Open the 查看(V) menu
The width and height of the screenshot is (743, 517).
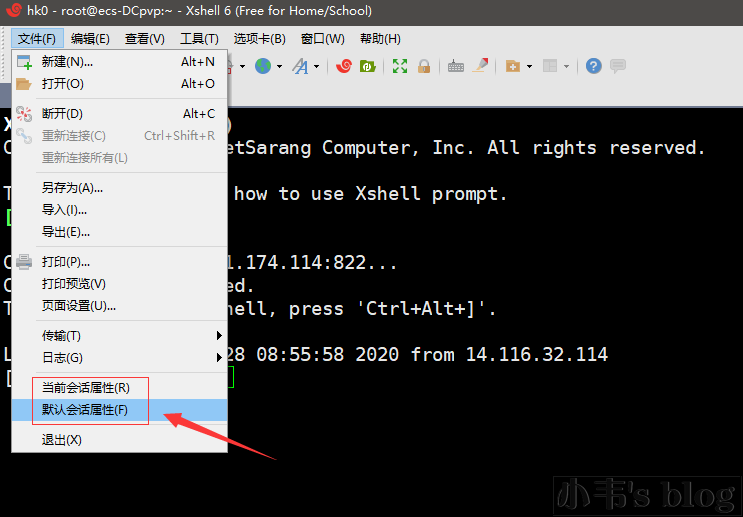pyautogui.click(x=145, y=38)
